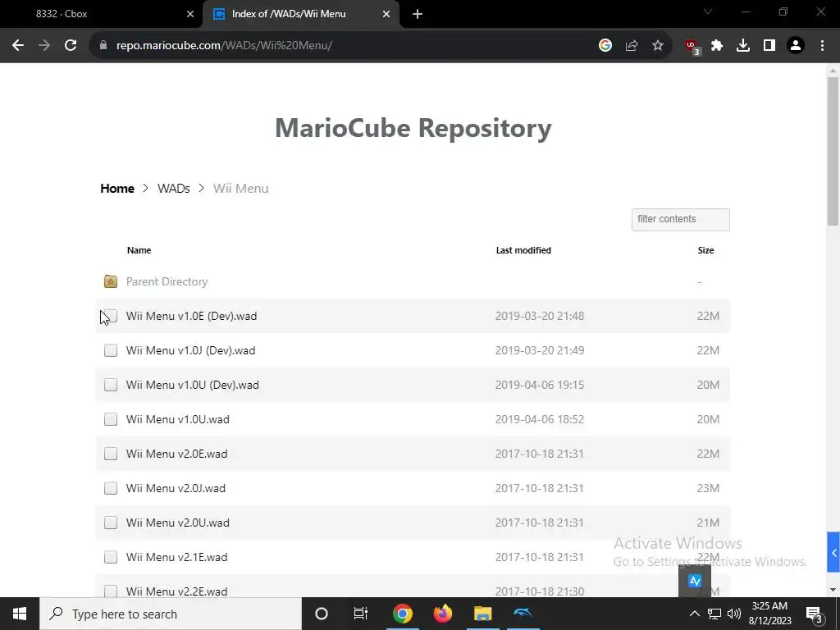Check the box for Wii Menu v1.0U.wad

point(111,419)
